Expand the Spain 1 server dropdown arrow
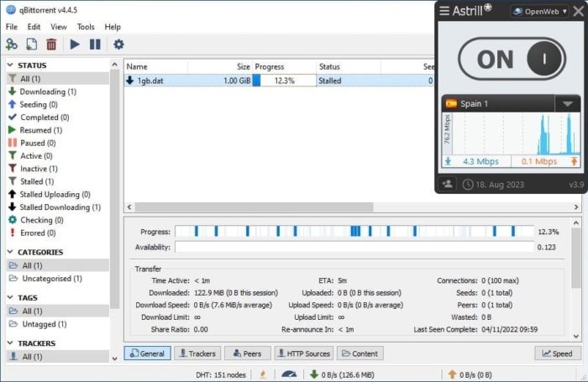This screenshot has height=382, width=588. (x=567, y=103)
